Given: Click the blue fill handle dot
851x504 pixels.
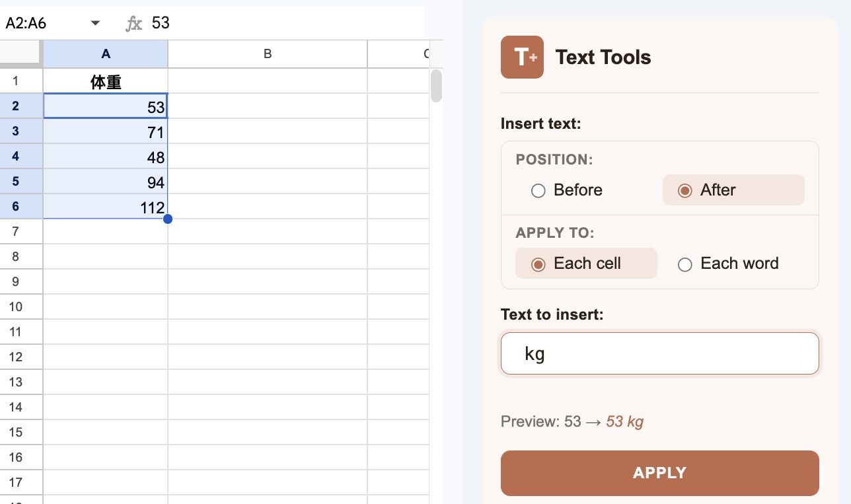Looking at the screenshot, I should [x=168, y=219].
